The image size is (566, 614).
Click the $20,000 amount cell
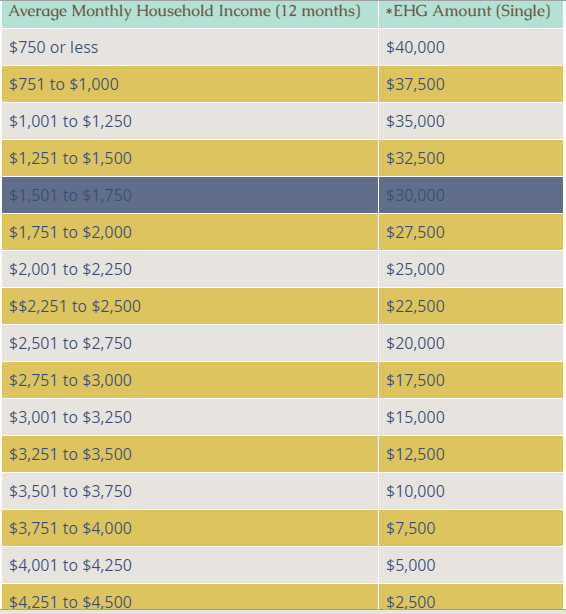pos(471,343)
